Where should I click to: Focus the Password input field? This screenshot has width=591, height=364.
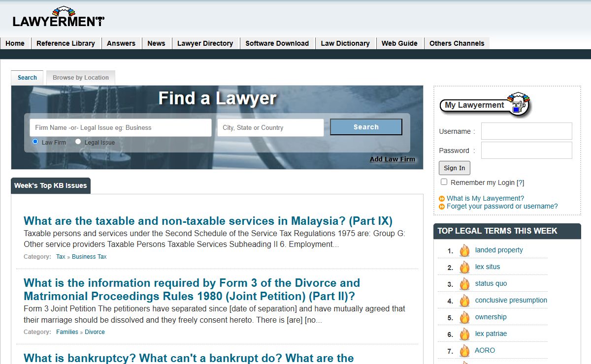click(x=526, y=151)
